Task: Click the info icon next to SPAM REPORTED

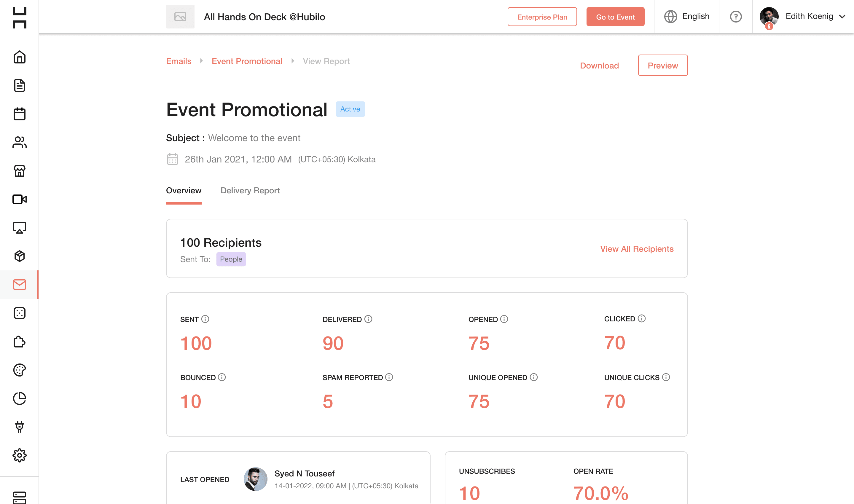Action: pos(389,377)
